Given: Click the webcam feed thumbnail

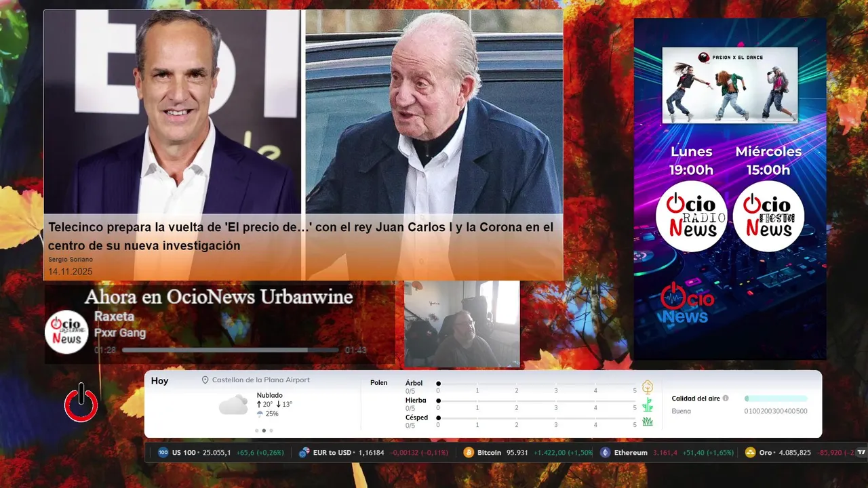Looking at the screenshot, I should coord(462,324).
